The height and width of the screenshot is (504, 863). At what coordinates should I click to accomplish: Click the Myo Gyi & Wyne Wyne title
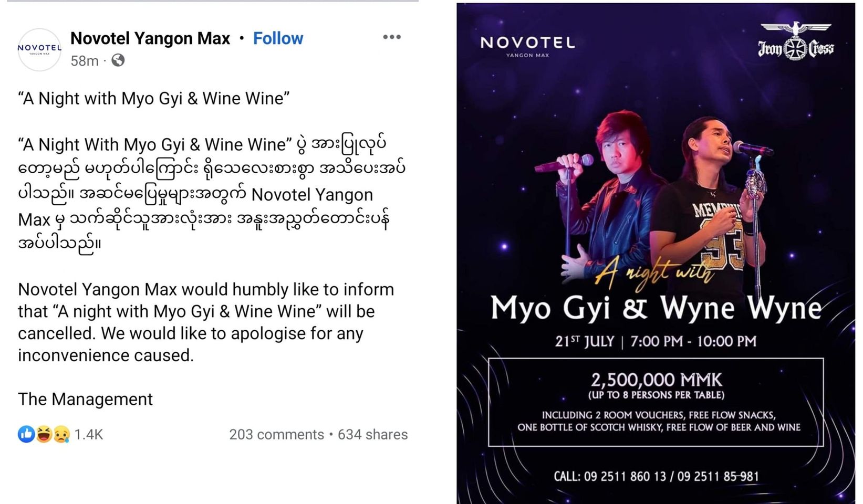pyautogui.click(x=656, y=308)
